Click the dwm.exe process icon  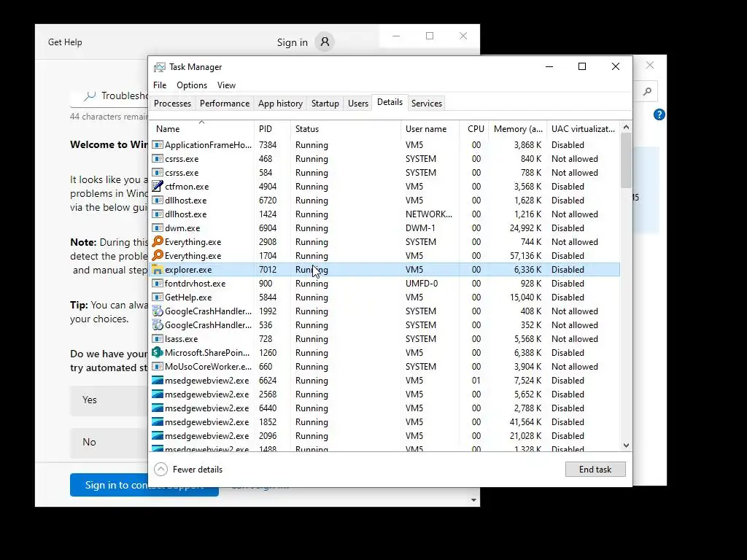coord(158,227)
